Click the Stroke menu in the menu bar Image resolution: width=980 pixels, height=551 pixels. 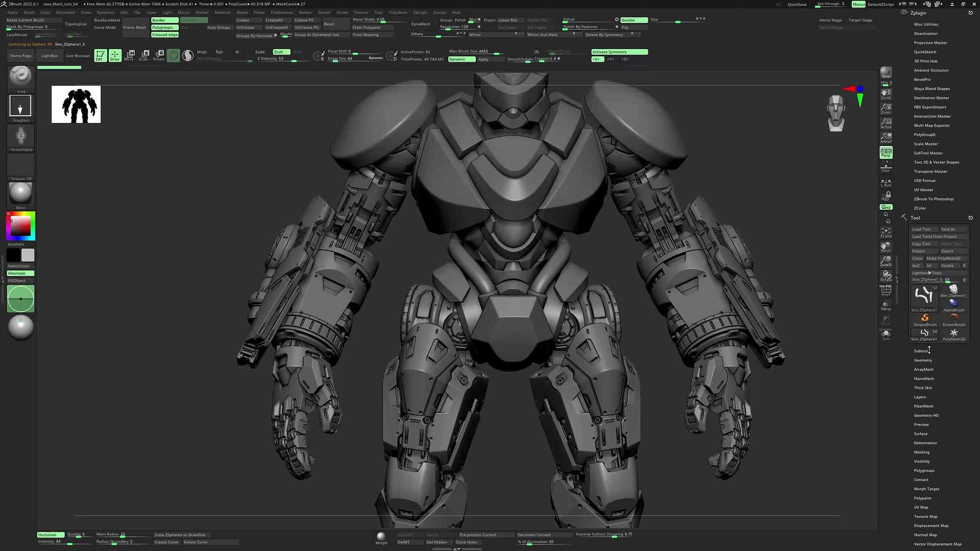[x=342, y=12]
